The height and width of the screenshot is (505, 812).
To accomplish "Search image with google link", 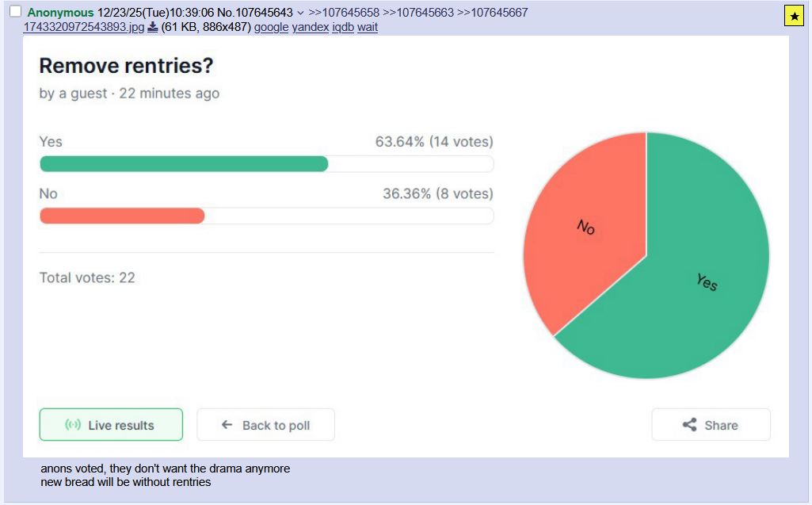I will tap(271, 27).
